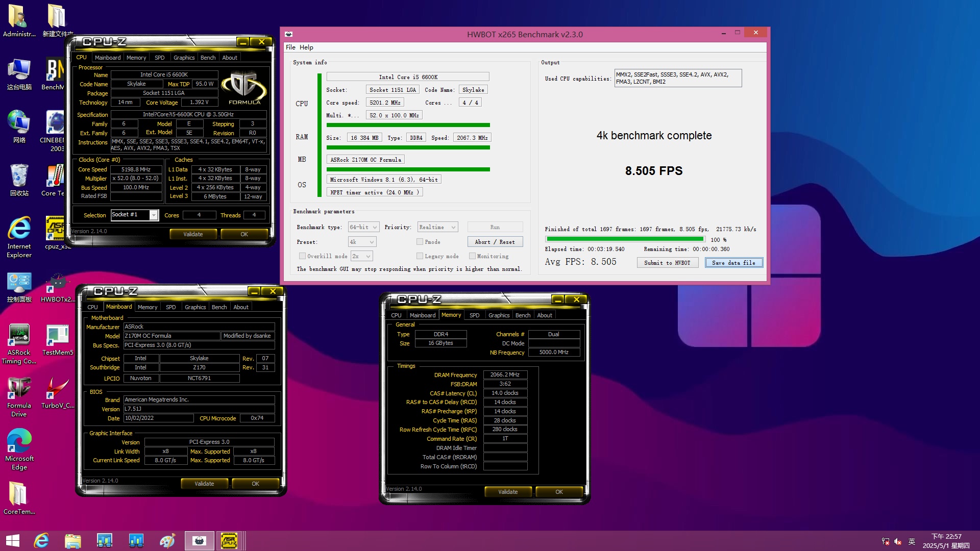This screenshot has width=980, height=551.
Task: Click the disabled Run button
Action: (495, 227)
